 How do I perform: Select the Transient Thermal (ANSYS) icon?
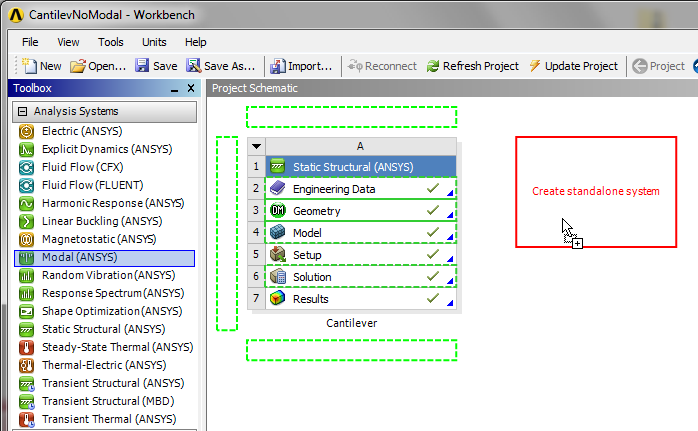tap(26, 419)
